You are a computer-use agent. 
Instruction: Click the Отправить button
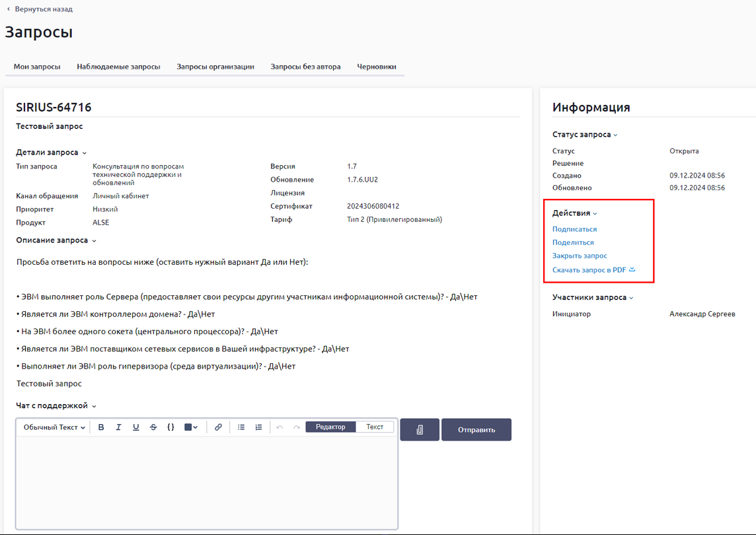click(x=476, y=429)
